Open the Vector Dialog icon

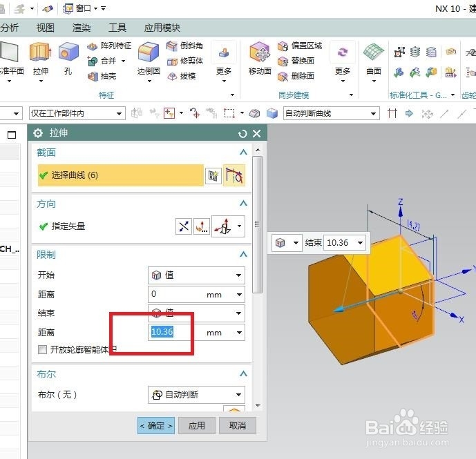[x=202, y=226]
